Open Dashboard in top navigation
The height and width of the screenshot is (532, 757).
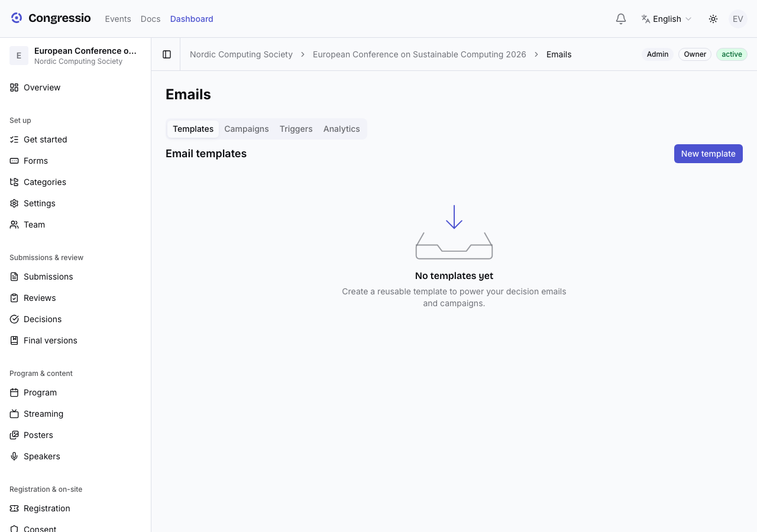click(192, 19)
